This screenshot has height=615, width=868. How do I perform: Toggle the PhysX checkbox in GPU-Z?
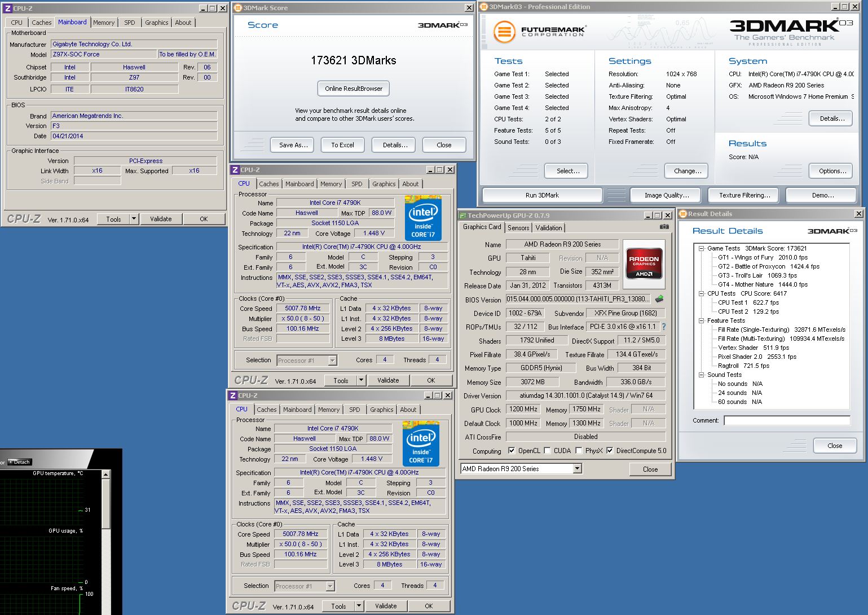click(579, 451)
